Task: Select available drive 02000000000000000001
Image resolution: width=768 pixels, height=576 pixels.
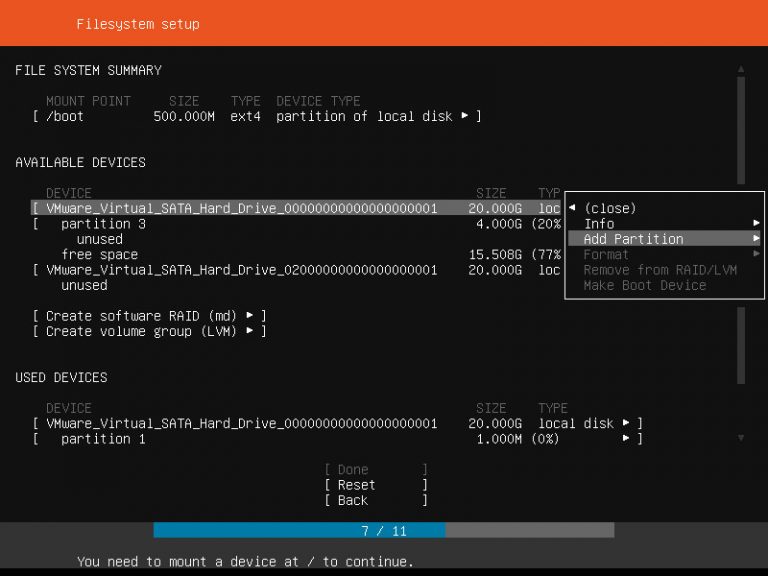Action: [296, 270]
